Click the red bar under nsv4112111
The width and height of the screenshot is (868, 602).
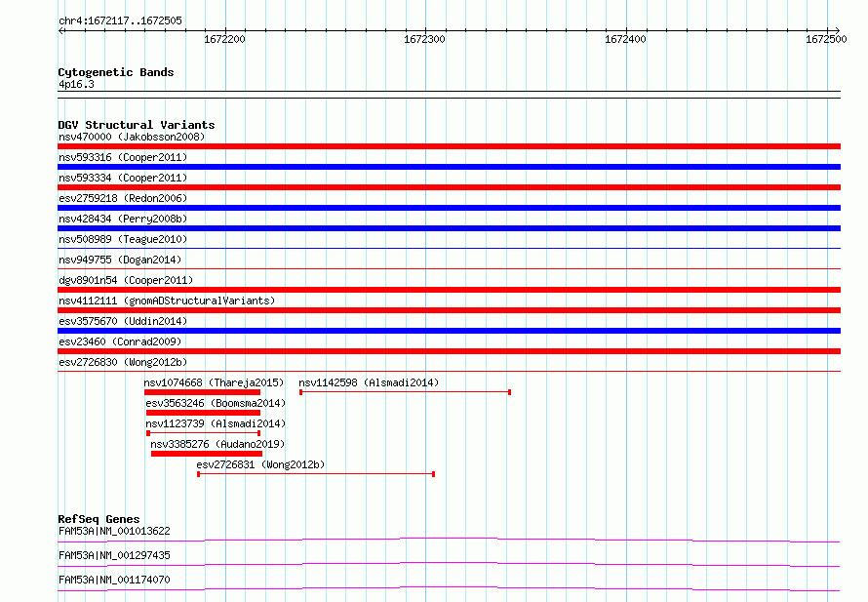449,310
